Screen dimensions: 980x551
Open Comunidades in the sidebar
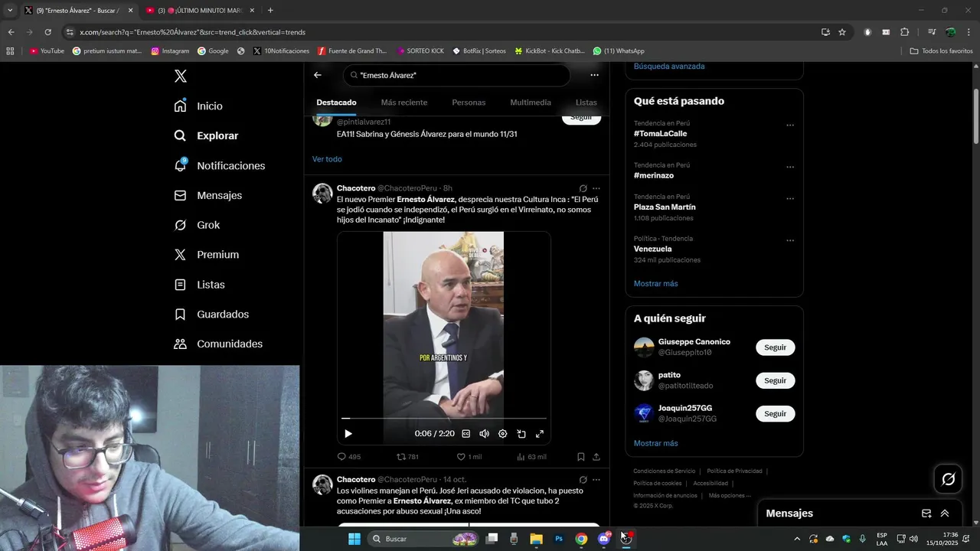pyautogui.click(x=218, y=344)
